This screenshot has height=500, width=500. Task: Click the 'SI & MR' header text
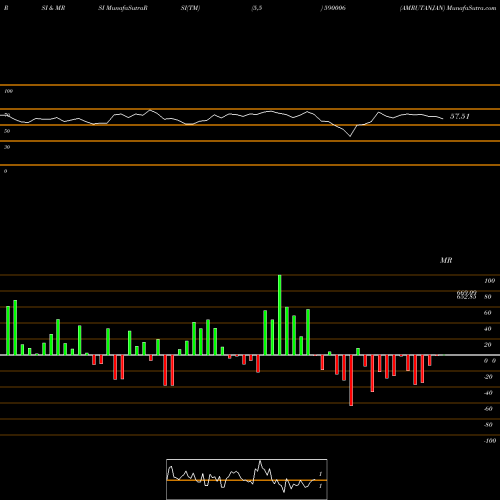click(53, 8)
